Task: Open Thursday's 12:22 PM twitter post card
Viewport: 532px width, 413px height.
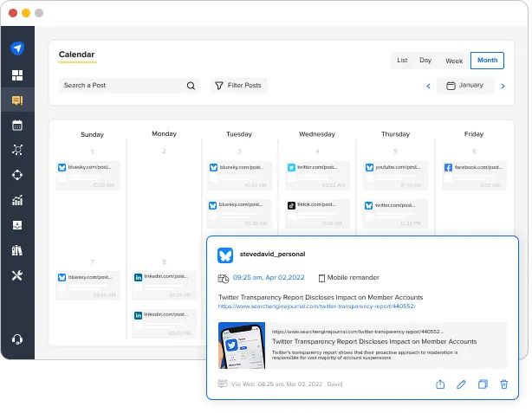Action: [395, 214]
